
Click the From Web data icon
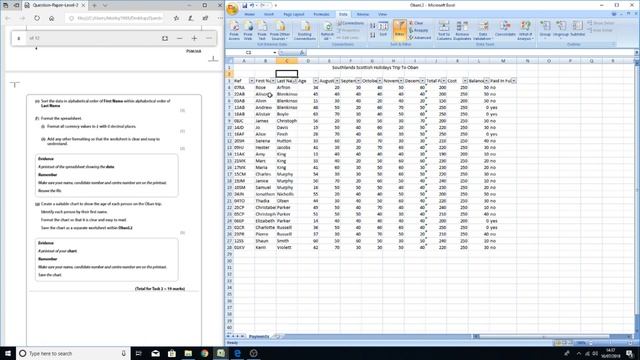click(x=248, y=30)
